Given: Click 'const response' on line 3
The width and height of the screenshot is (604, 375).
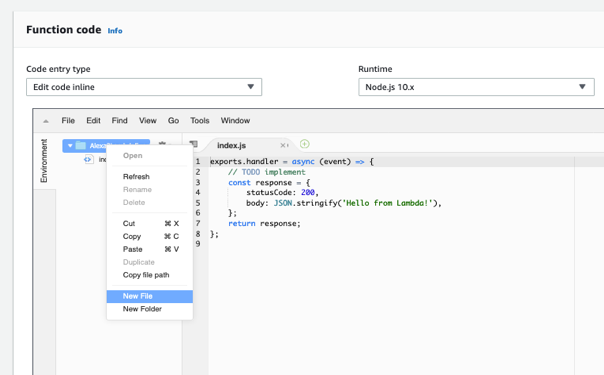Looking at the screenshot, I should point(260,182).
